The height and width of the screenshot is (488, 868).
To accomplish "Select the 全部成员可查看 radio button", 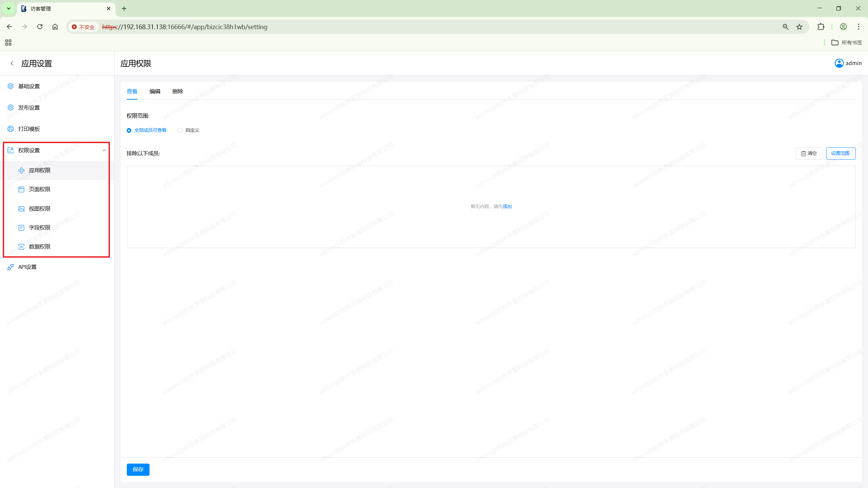I will coord(129,130).
